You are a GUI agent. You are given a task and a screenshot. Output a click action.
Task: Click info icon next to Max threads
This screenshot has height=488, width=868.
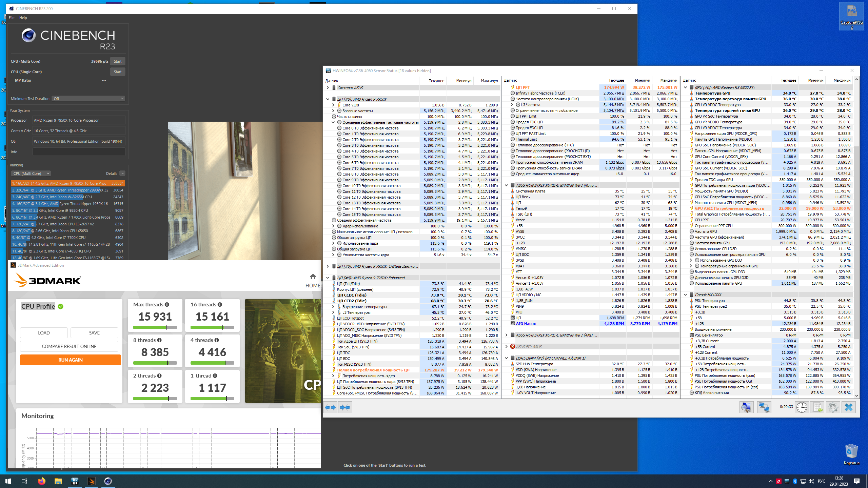pyautogui.click(x=167, y=305)
